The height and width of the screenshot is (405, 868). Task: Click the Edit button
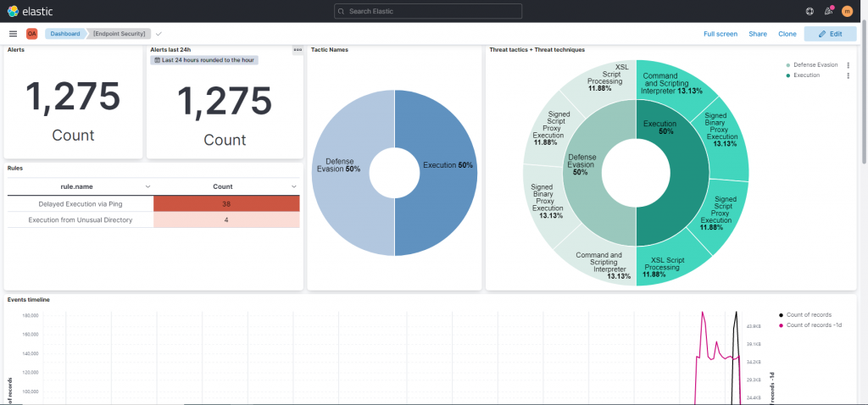pos(831,34)
